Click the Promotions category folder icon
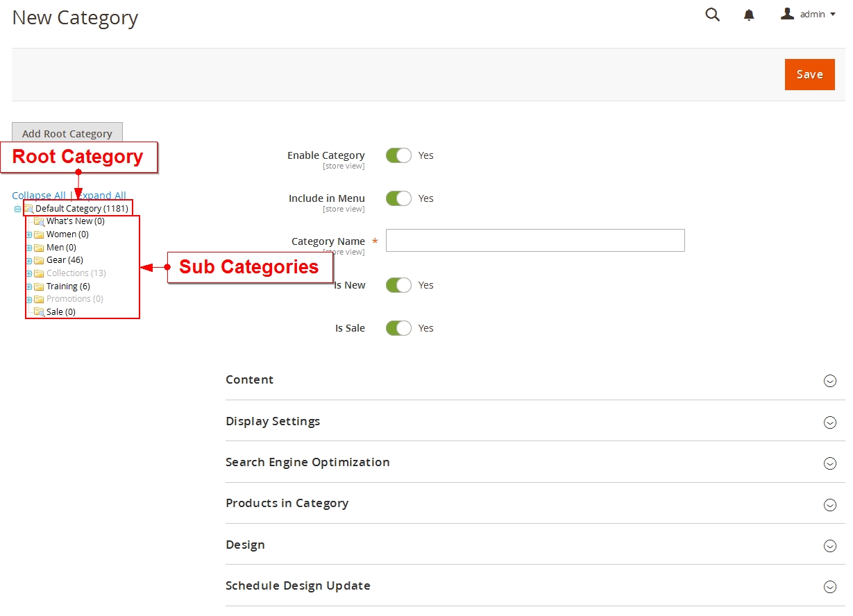Image resolution: width=853 pixels, height=616 pixels. click(39, 298)
